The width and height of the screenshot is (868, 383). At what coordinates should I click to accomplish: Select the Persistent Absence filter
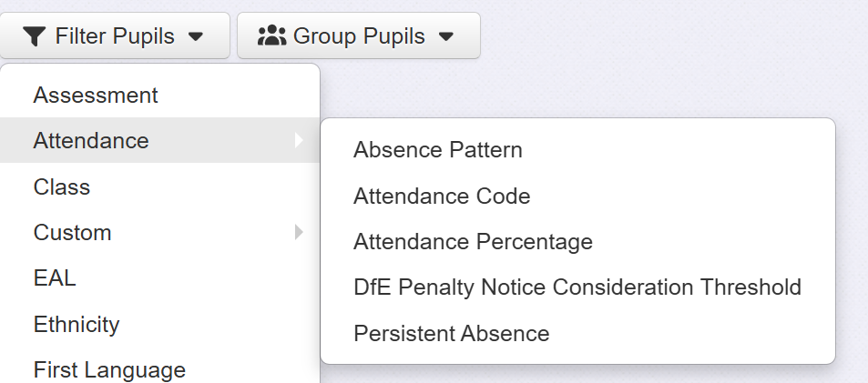(x=452, y=333)
